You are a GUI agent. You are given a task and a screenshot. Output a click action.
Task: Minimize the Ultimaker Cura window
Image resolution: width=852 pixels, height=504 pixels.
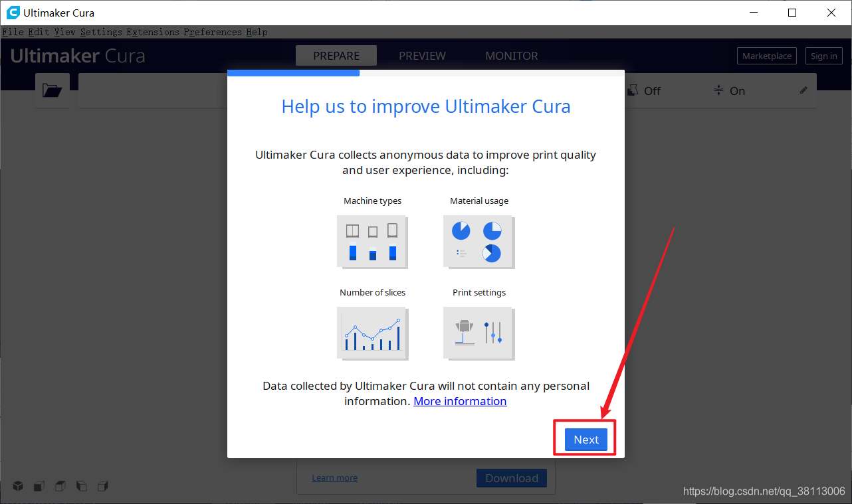tap(753, 13)
